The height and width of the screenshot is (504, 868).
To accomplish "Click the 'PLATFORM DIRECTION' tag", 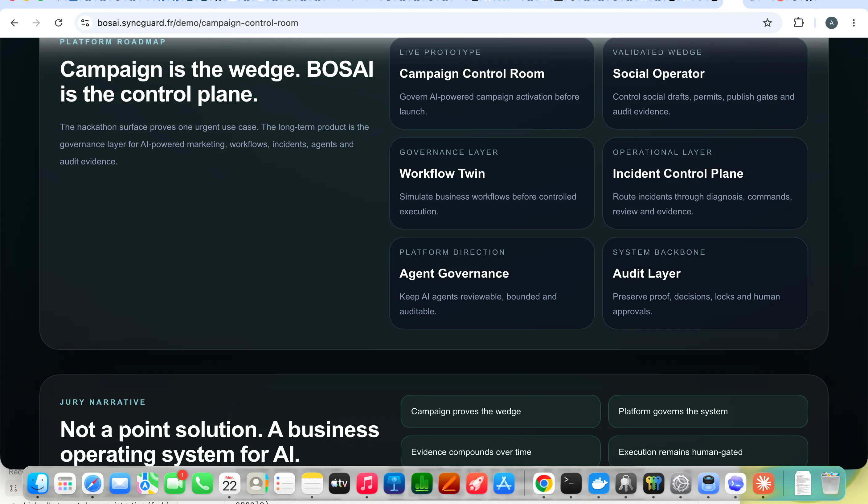I will [452, 252].
